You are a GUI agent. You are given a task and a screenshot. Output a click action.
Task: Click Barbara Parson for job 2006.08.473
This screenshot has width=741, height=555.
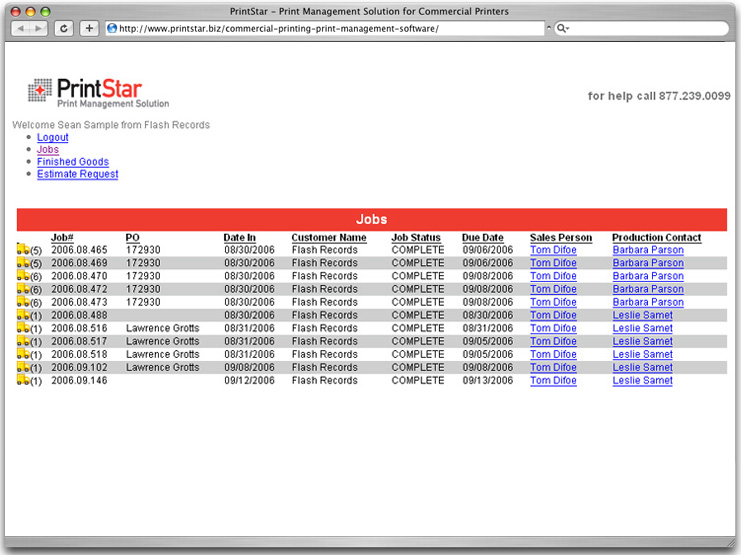[x=648, y=302]
